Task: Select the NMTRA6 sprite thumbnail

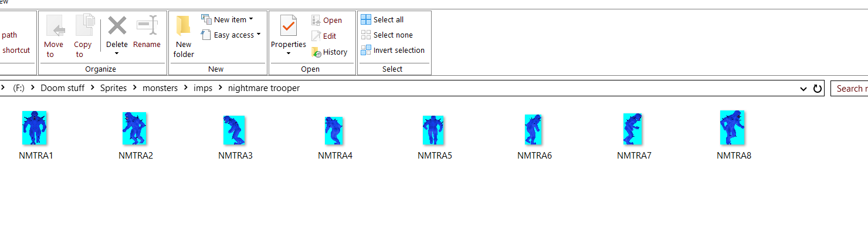Action: [x=533, y=129]
